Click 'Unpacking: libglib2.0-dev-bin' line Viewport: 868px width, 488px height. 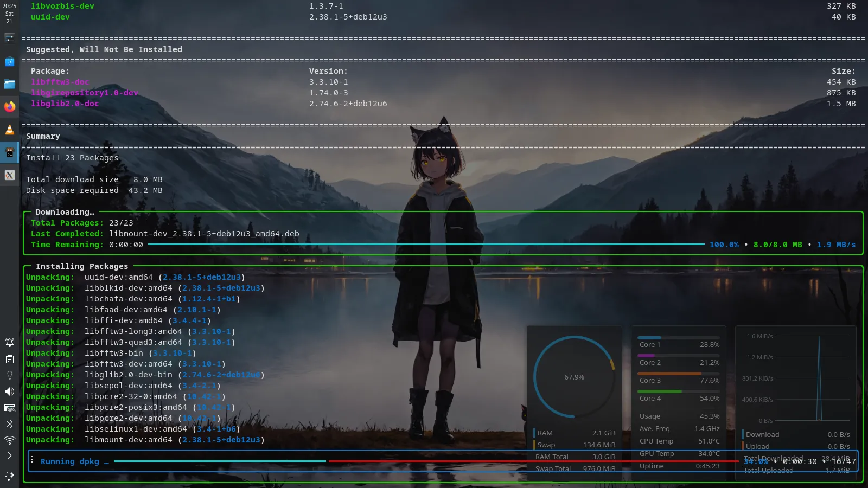[x=145, y=375]
